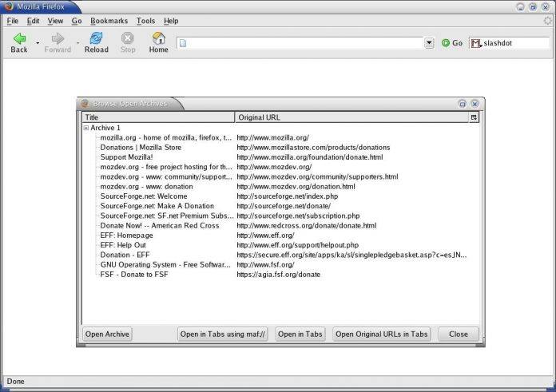
Task: Open the Go menu
Action: [x=77, y=21]
